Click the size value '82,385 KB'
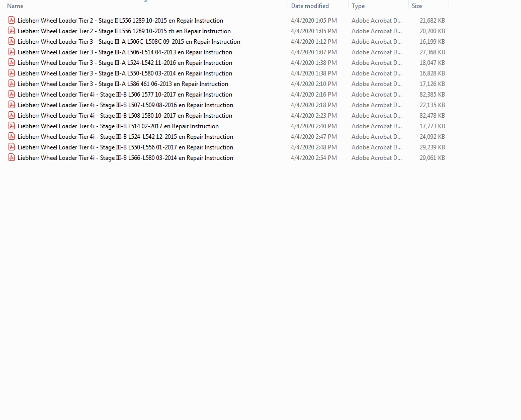This screenshot has height=420, width=521. [432, 95]
